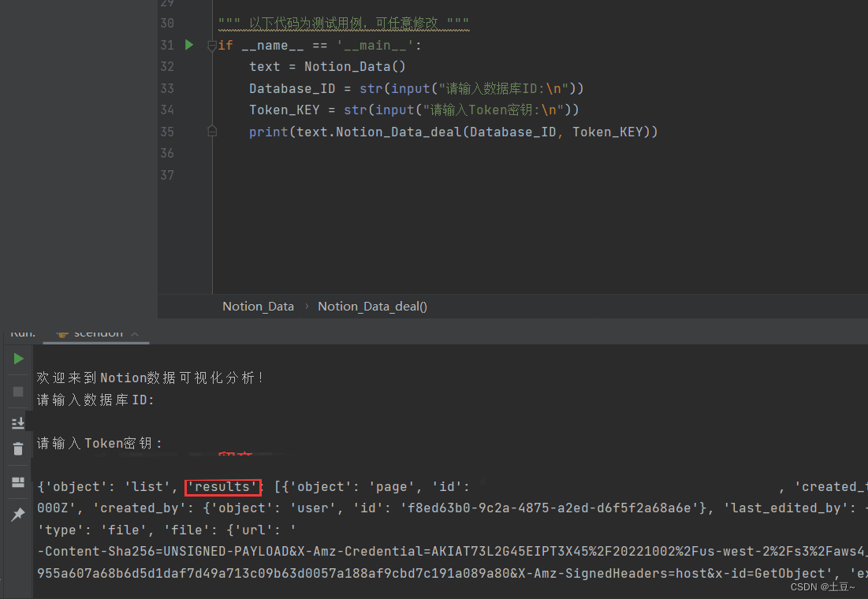
Task: Pin the Run tab
Action: [18, 515]
